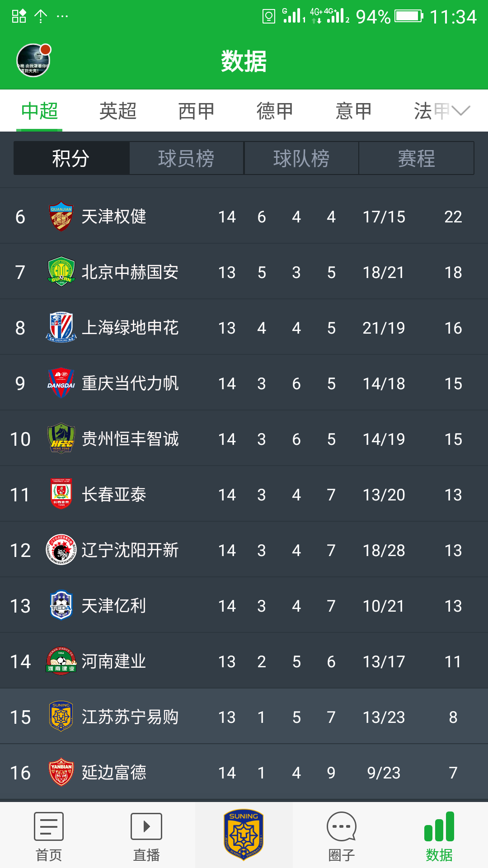Viewport: 488px width, 868px height.
Task: Switch to the 英超 league tab
Action: click(x=118, y=111)
